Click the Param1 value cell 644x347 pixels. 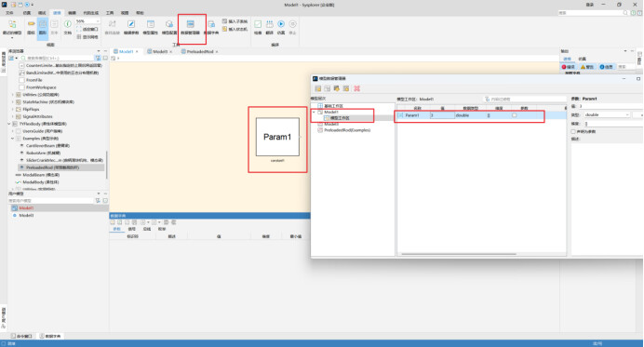tap(442, 115)
